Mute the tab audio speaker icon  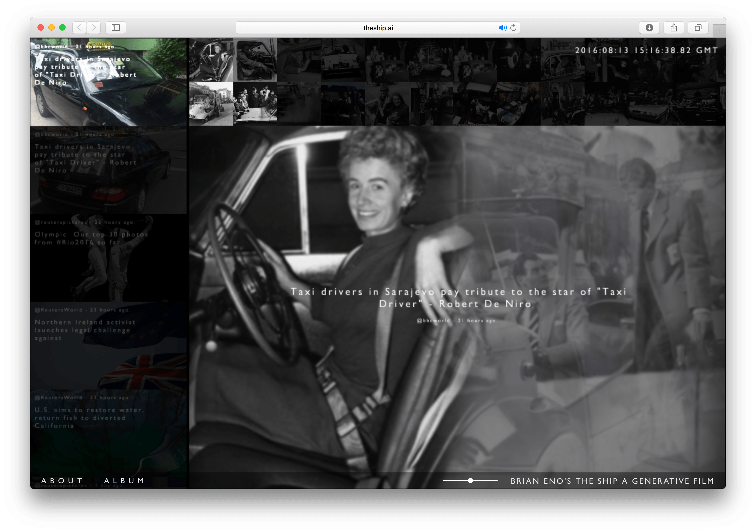tap(502, 28)
